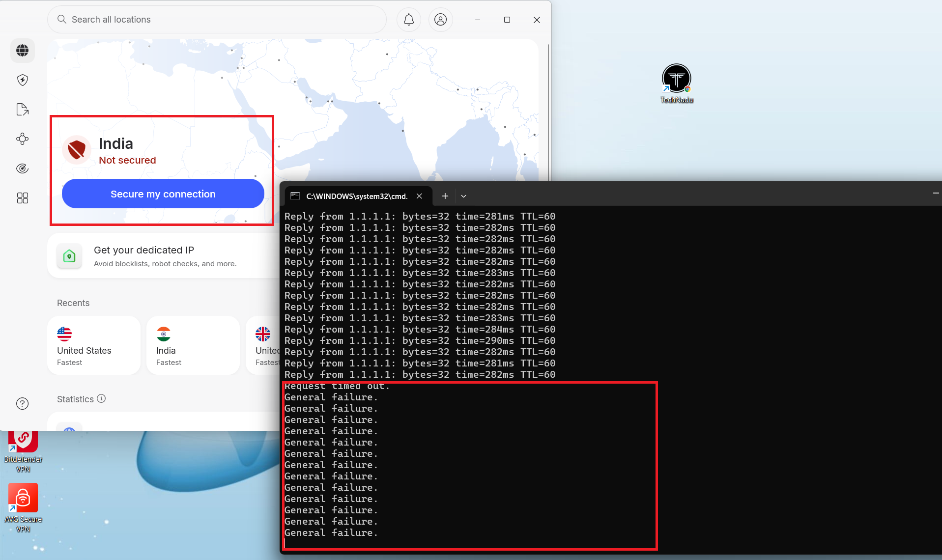The image size is (942, 560).
Task: Click the Recents heading text
Action: (x=73, y=303)
